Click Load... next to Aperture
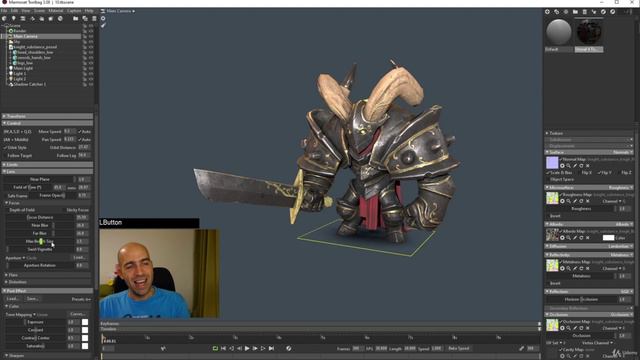 point(79,258)
